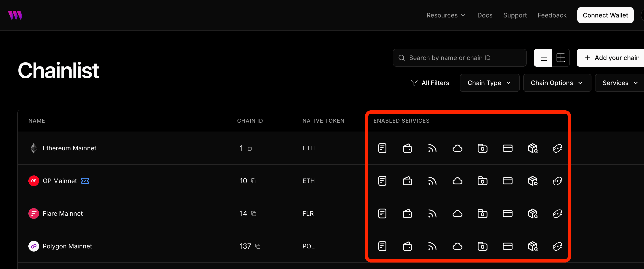
Task: Open the shield folder icon for Polygon Mainnet
Action: point(482,246)
